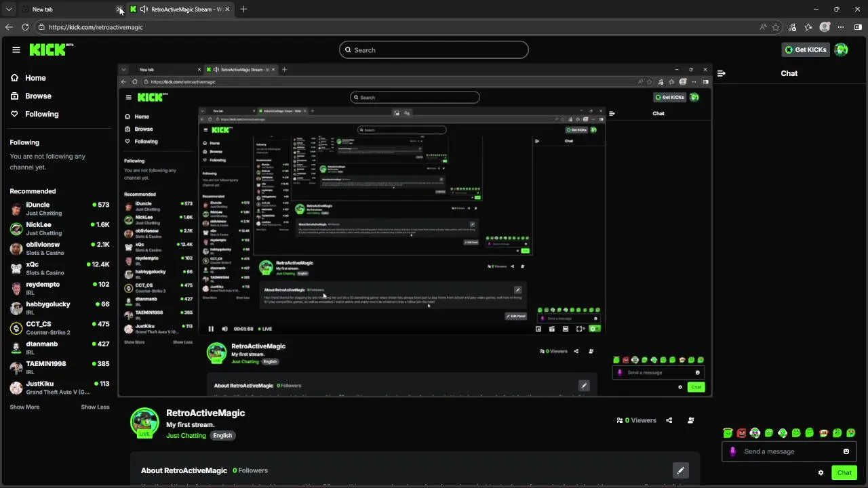Screen dimensions: 868x488
Task: Add page to favorites star
Action: pos(776,27)
